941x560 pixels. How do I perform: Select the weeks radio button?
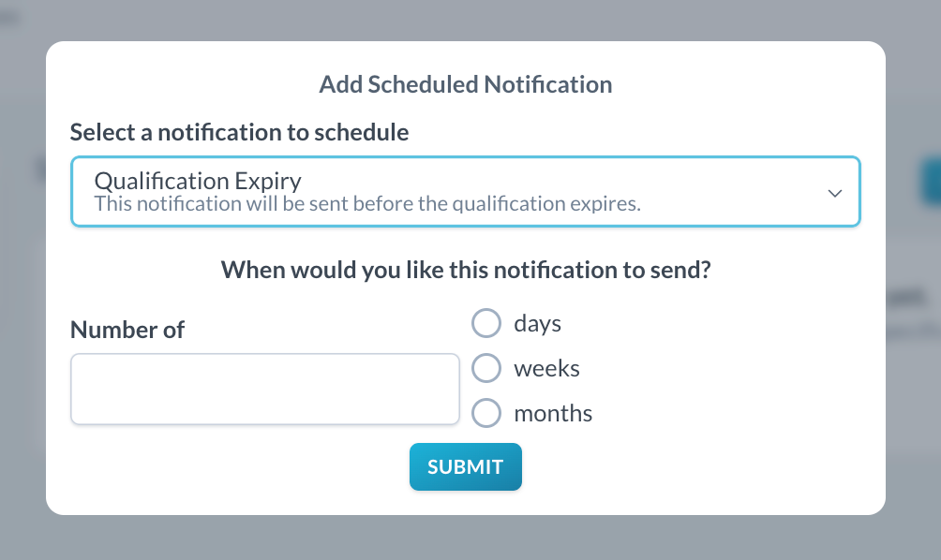click(486, 369)
